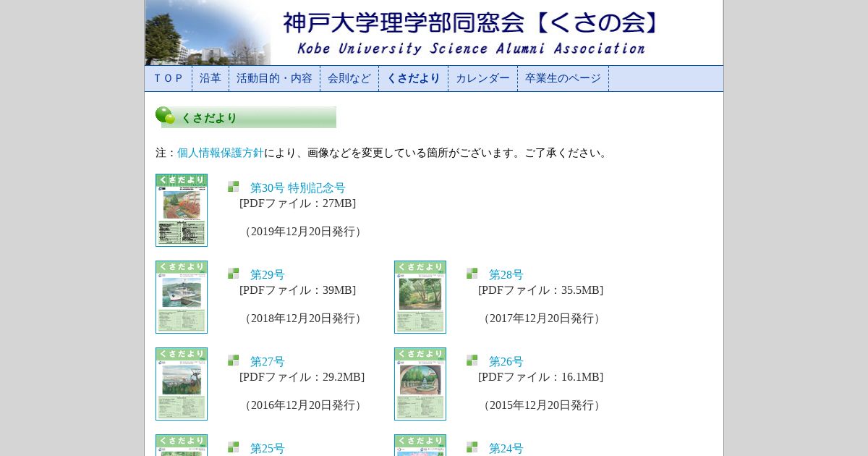Screen dimensions: 868x456
Task: Select the くさだより navigation tab
Action: [x=413, y=78]
